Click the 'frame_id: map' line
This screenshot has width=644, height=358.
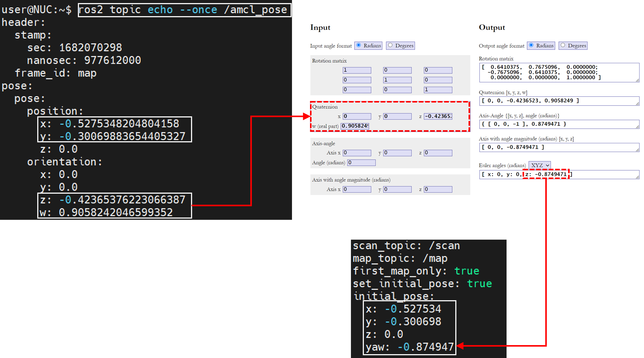(x=56, y=73)
